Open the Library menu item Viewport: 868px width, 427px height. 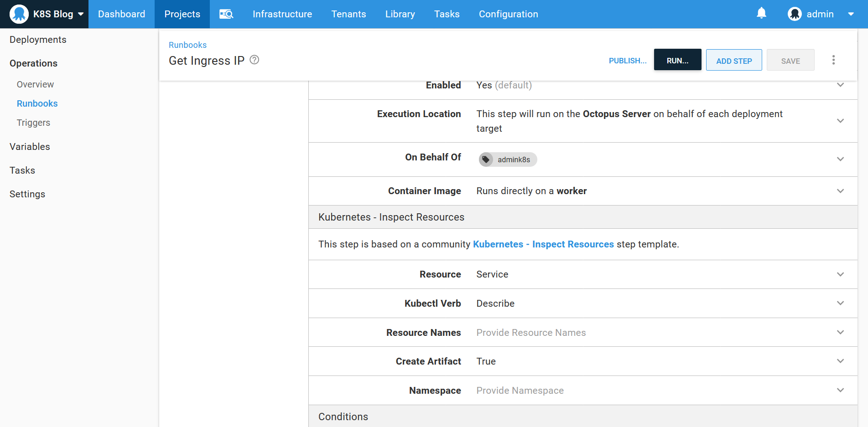[x=400, y=14]
